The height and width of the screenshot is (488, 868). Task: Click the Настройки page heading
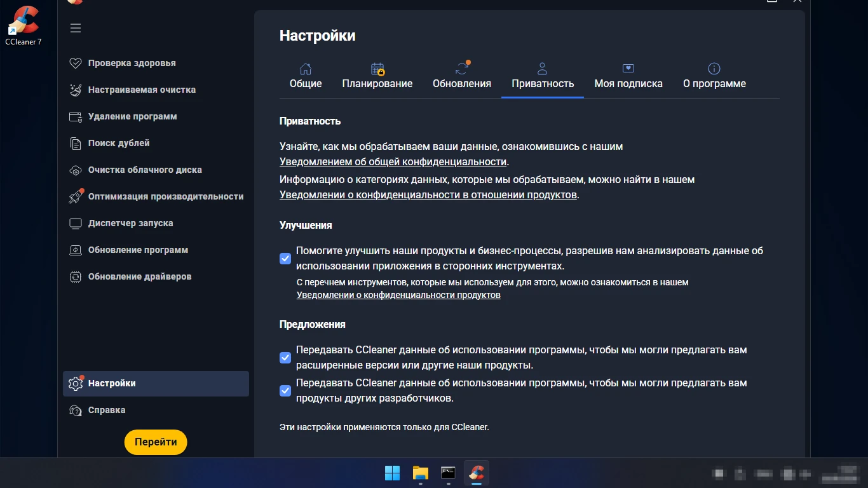318,36
